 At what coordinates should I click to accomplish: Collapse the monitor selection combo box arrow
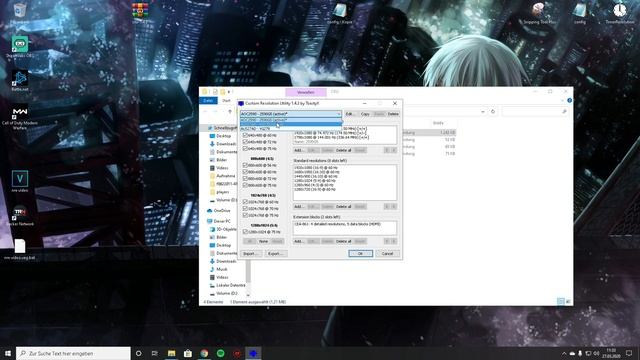point(338,114)
